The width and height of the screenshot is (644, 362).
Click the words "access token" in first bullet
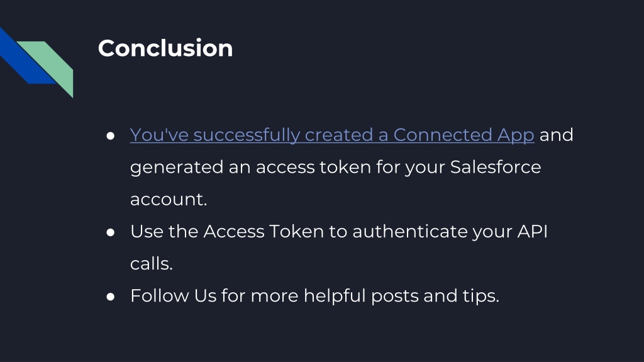(313, 167)
